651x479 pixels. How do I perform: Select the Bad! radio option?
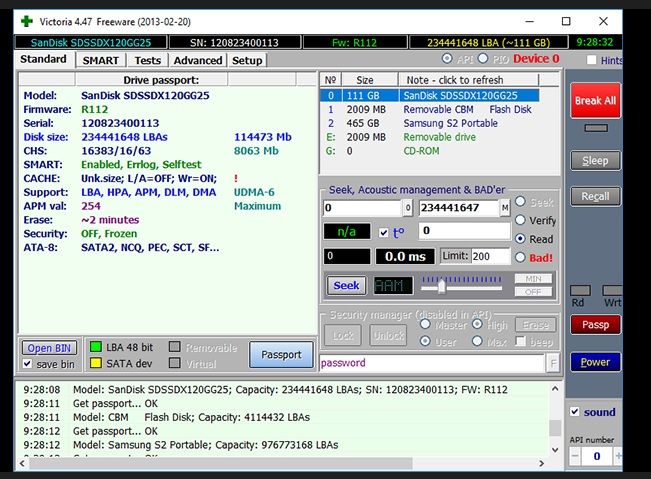click(520, 257)
